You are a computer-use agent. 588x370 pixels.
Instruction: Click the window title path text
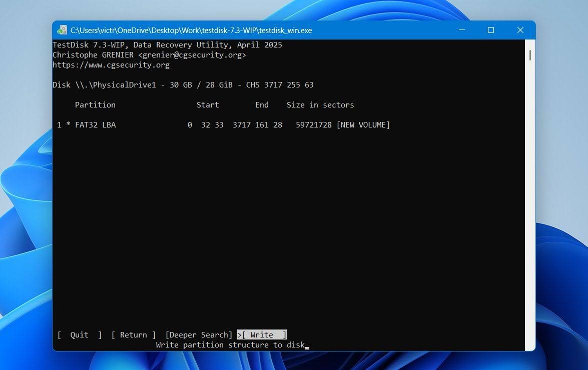click(191, 30)
